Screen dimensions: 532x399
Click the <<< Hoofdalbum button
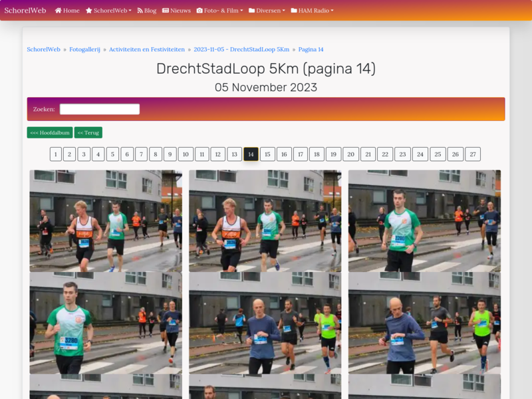coord(50,132)
